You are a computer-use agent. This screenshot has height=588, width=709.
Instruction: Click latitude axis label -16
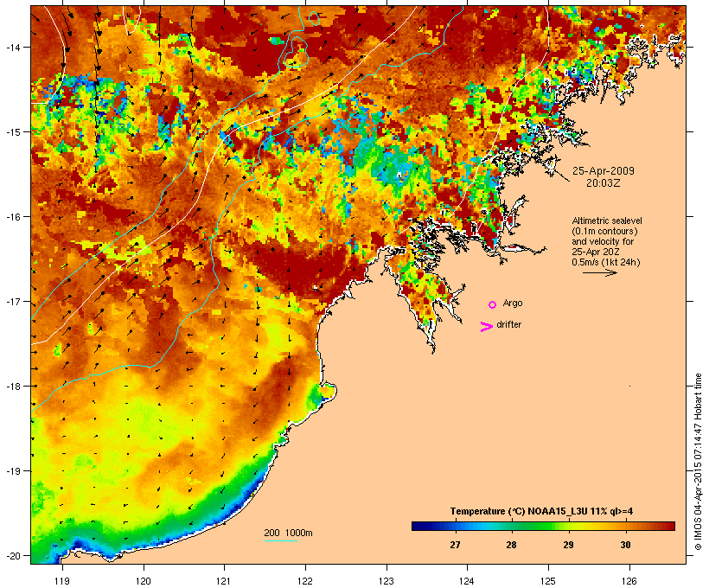[x=13, y=217]
